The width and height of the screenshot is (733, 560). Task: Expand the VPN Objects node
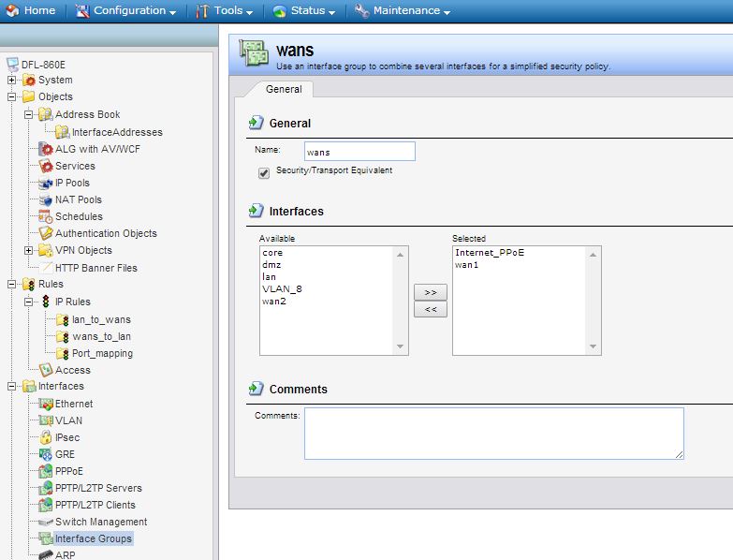point(29,250)
